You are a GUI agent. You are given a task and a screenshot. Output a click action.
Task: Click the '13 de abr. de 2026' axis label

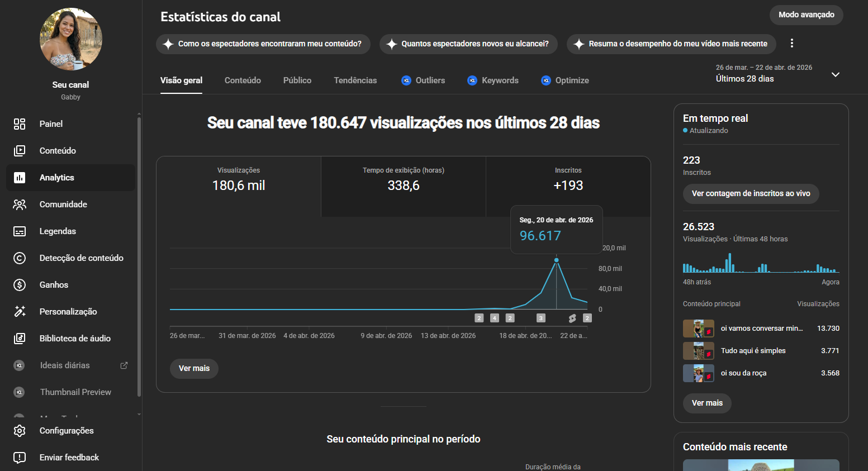(x=448, y=336)
